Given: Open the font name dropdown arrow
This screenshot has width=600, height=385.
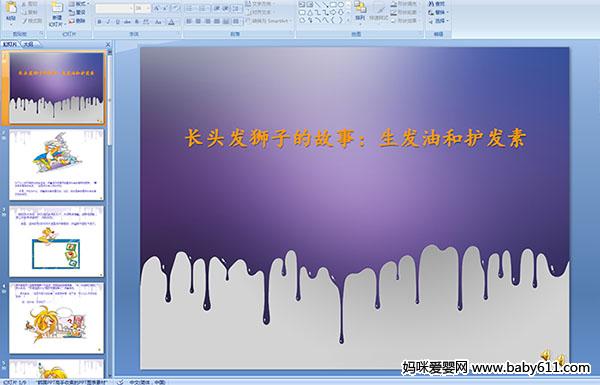Looking at the screenshot, I should (x=131, y=8).
